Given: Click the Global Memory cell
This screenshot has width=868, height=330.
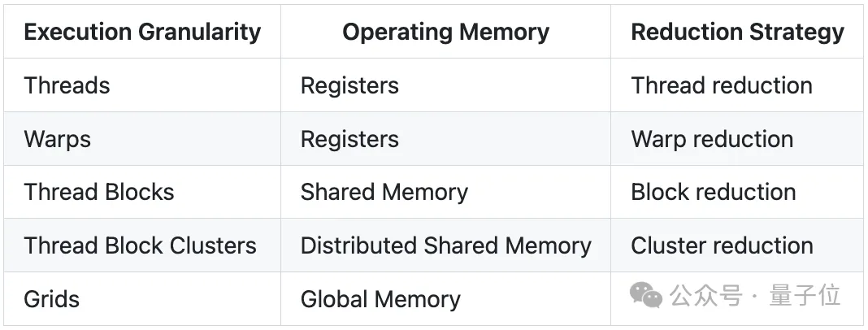Looking at the screenshot, I should coord(380,299).
